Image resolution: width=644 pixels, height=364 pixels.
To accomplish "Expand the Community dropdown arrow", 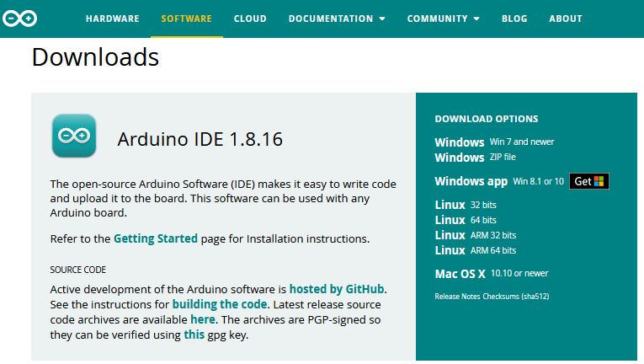I will click(x=476, y=19).
